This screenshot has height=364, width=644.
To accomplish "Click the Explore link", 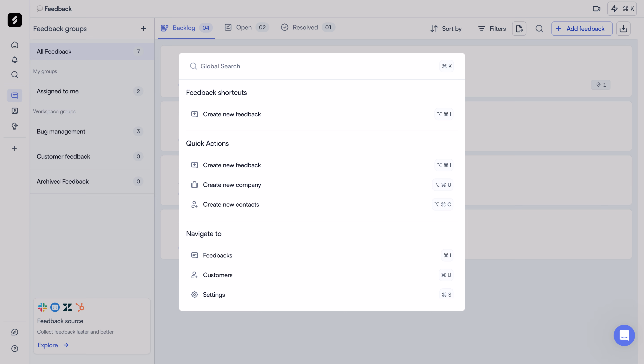I will click(53, 345).
